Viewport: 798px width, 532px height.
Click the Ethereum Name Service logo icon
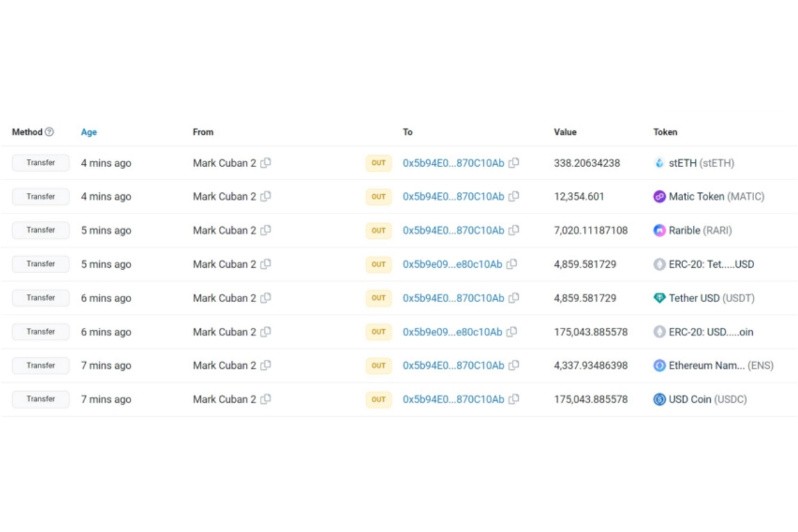click(x=659, y=365)
